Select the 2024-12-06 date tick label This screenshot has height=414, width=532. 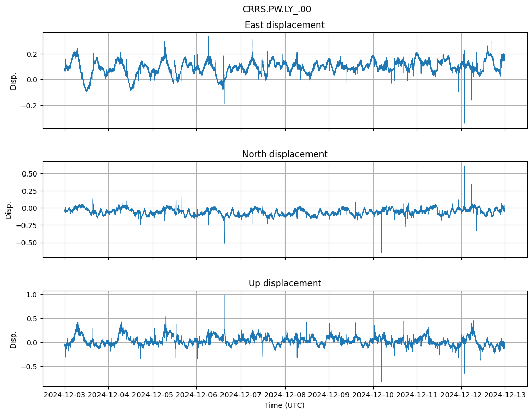[196, 395]
